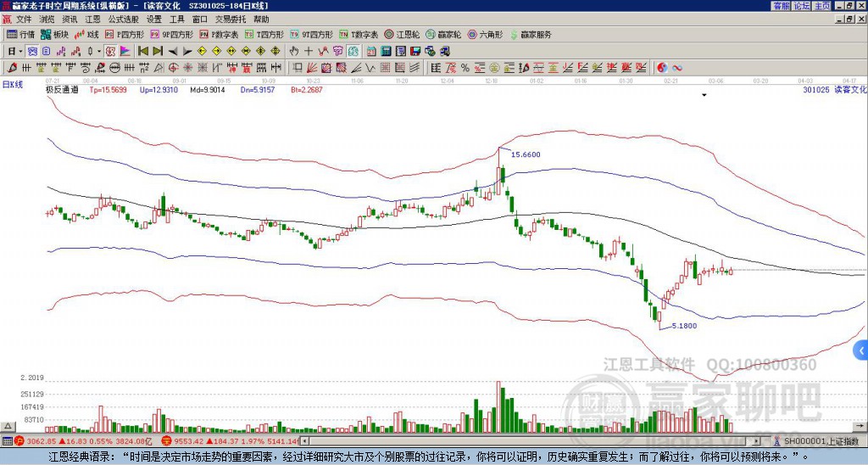Viewport: 868px width, 465px height.
Task: Click the circle with crosshair tool icon
Action: (173, 68)
